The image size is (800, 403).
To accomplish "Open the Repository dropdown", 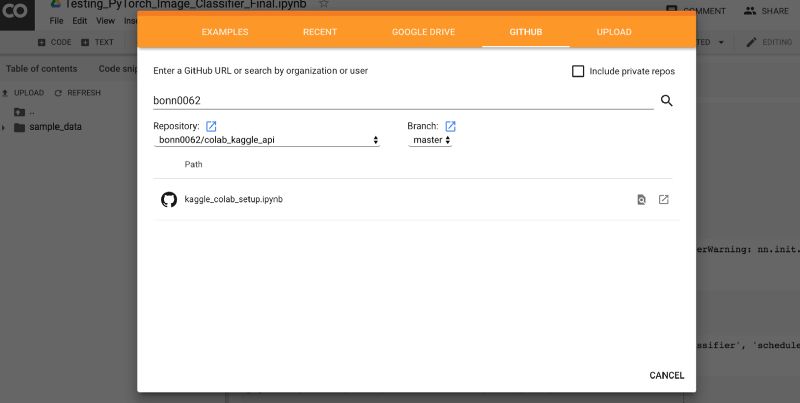I will (267, 140).
